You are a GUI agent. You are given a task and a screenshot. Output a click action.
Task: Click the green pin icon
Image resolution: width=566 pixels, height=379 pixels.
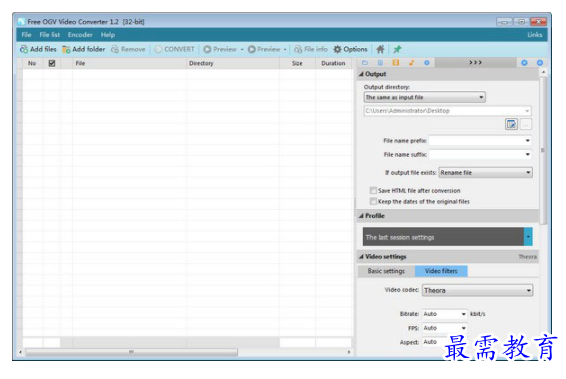pyautogui.click(x=397, y=49)
